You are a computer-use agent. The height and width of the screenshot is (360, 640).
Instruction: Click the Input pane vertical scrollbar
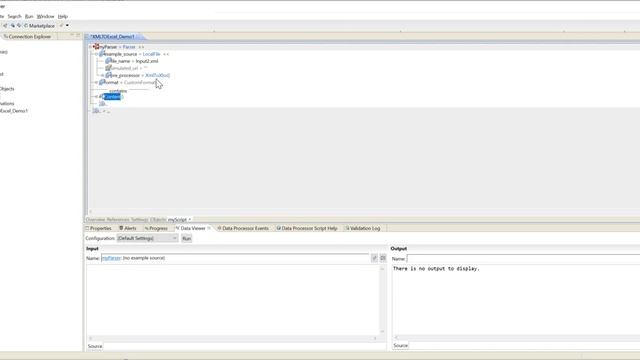click(x=382, y=301)
